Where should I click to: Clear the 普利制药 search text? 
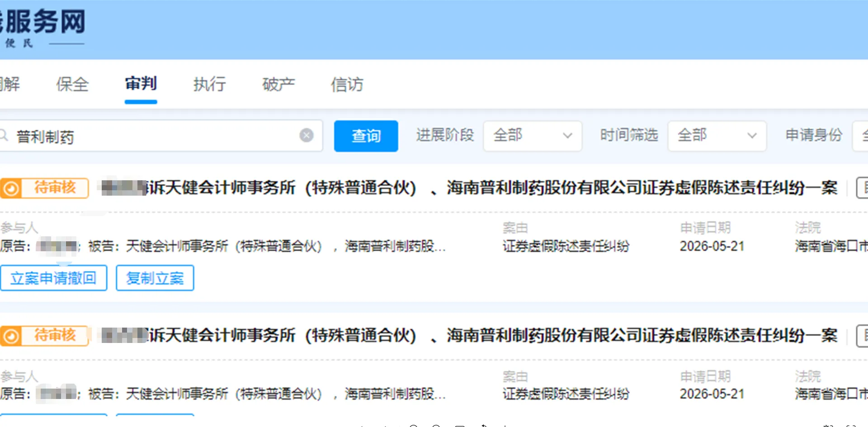click(x=307, y=135)
